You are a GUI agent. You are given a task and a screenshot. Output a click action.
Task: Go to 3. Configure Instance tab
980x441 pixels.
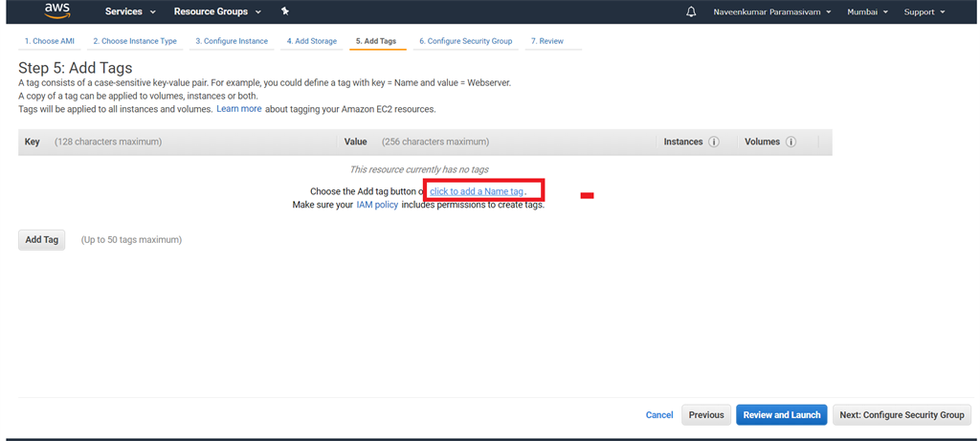pos(232,41)
